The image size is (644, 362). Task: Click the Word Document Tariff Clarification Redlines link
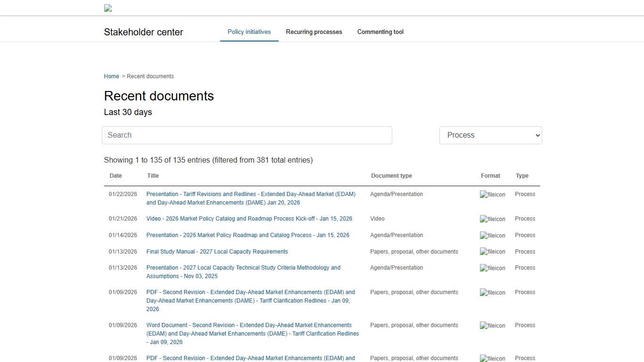[x=253, y=333]
